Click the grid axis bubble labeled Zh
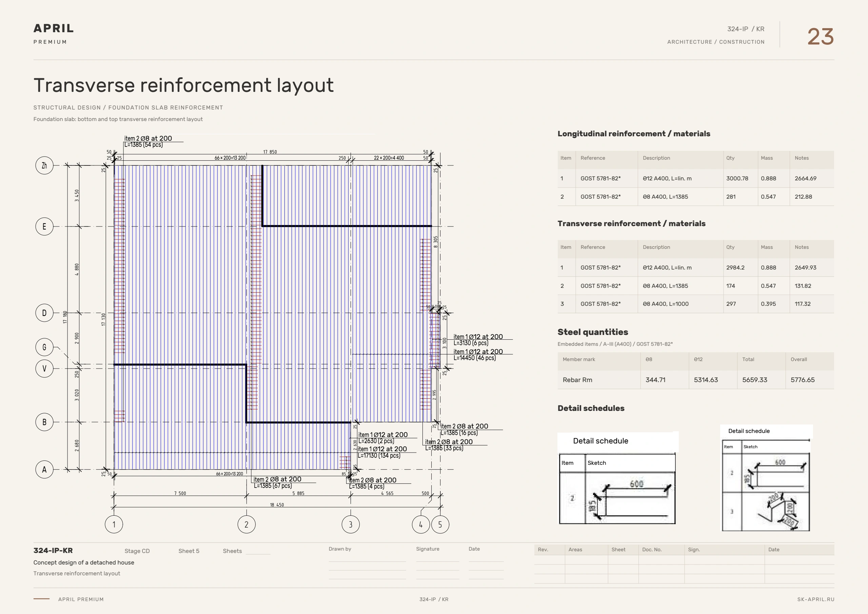This screenshot has width=868, height=614. pos(44,165)
